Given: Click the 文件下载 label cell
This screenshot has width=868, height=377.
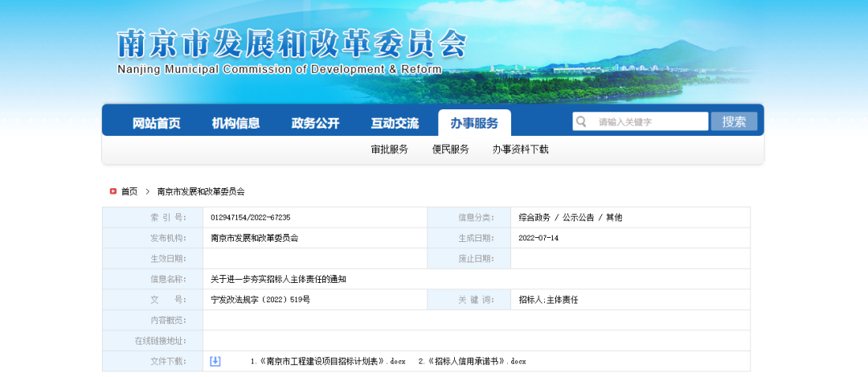Looking at the screenshot, I should click(x=153, y=362).
